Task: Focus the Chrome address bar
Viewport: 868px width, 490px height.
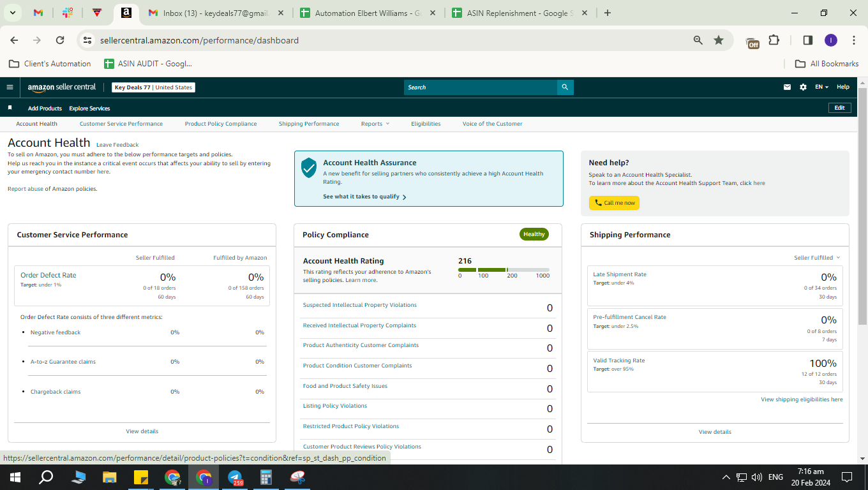Action: point(393,40)
